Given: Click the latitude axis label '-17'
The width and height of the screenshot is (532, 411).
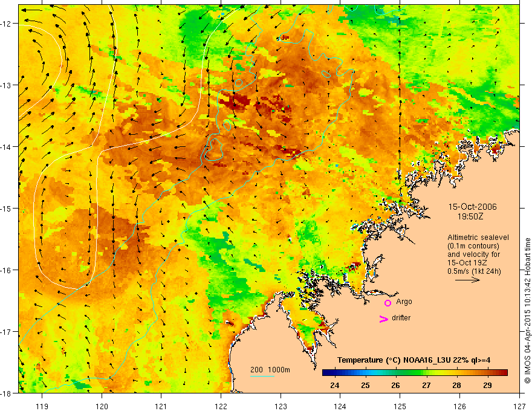Looking at the screenshot, I should pos(6,332).
